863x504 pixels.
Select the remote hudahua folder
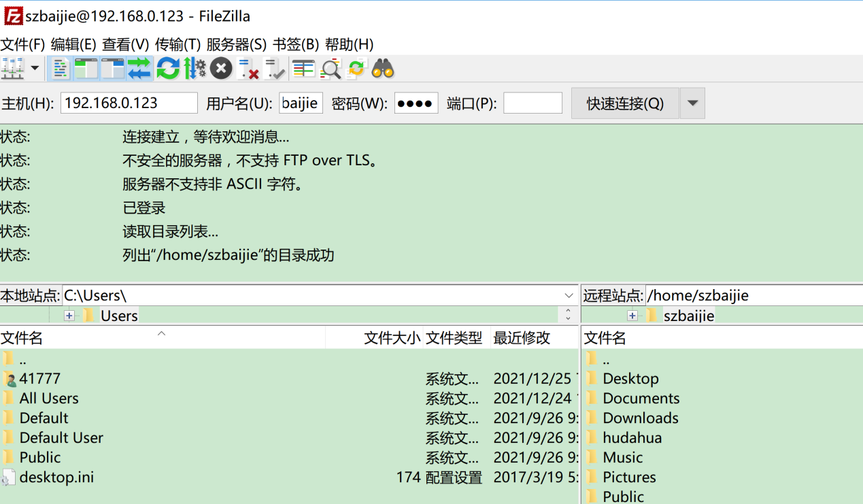(x=632, y=438)
